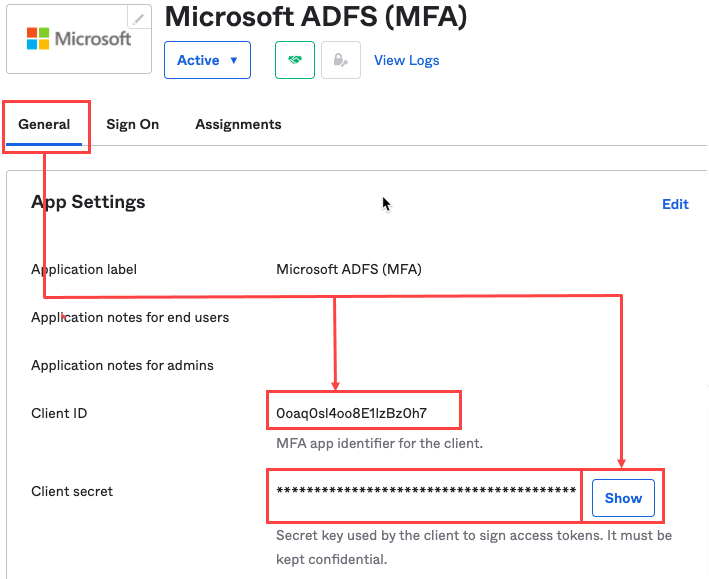The height and width of the screenshot is (579, 709).
Task: Click the Application notes for admins label
Action: (122, 365)
